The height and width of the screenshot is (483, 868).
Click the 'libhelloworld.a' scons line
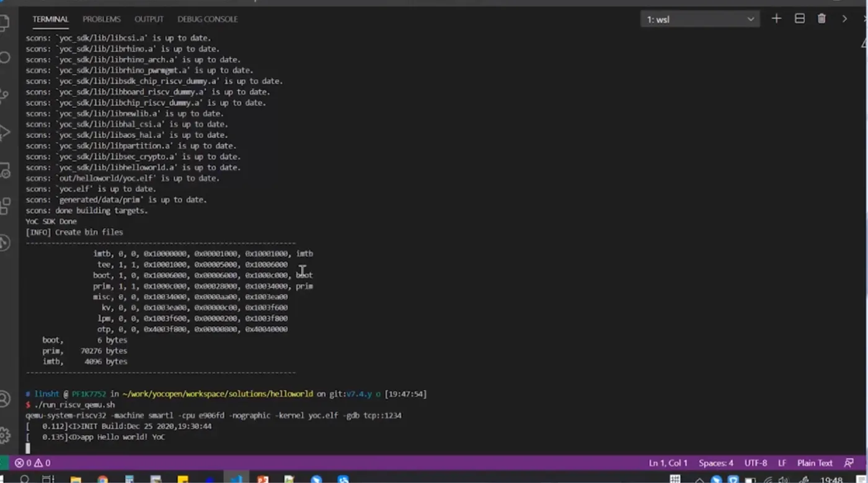point(133,167)
